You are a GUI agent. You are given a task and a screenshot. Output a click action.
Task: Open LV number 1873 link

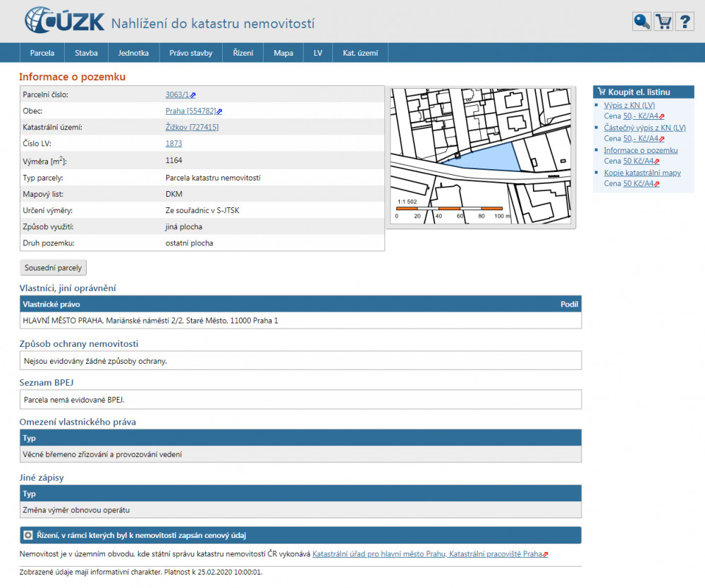173,143
